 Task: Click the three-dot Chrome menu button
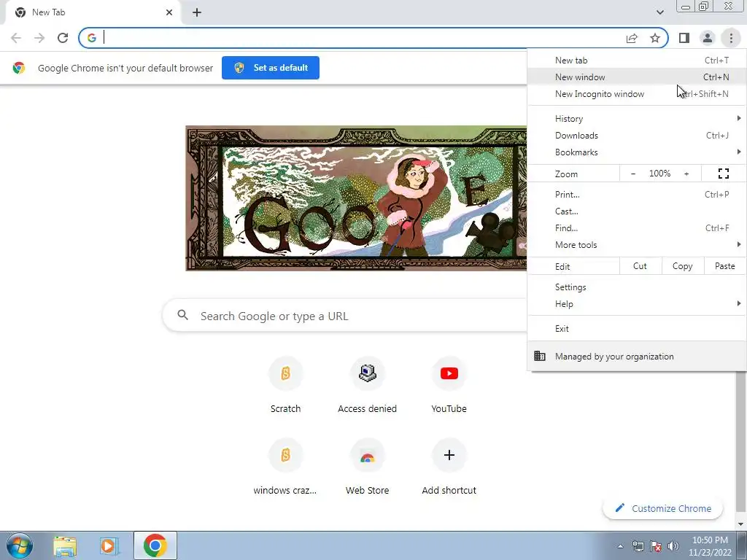(x=731, y=38)
